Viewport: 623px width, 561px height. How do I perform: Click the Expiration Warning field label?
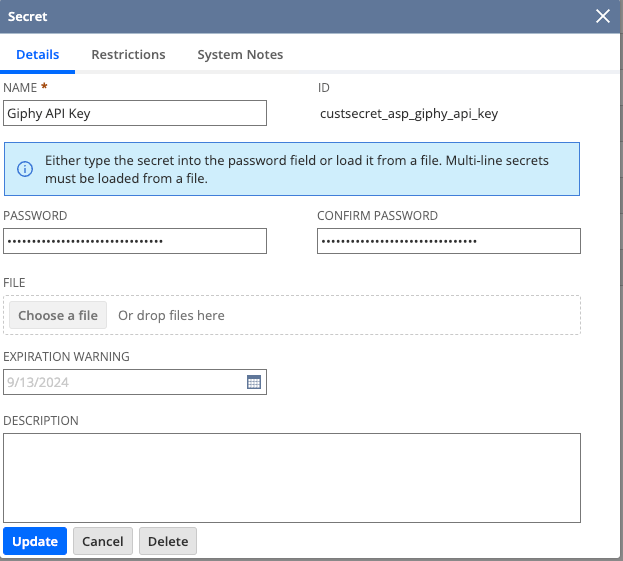tap(67, 356)
